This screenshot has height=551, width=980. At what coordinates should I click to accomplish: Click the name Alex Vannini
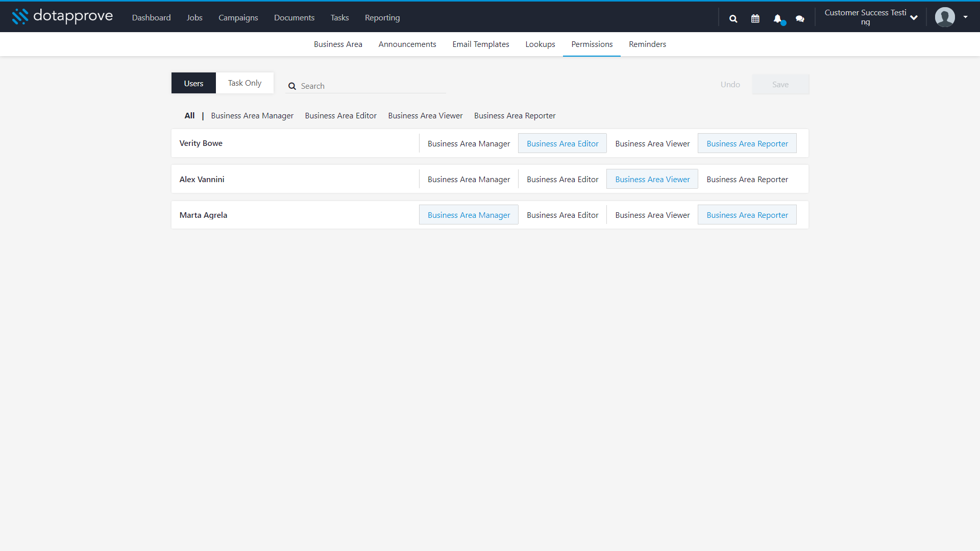coord(202,179)
